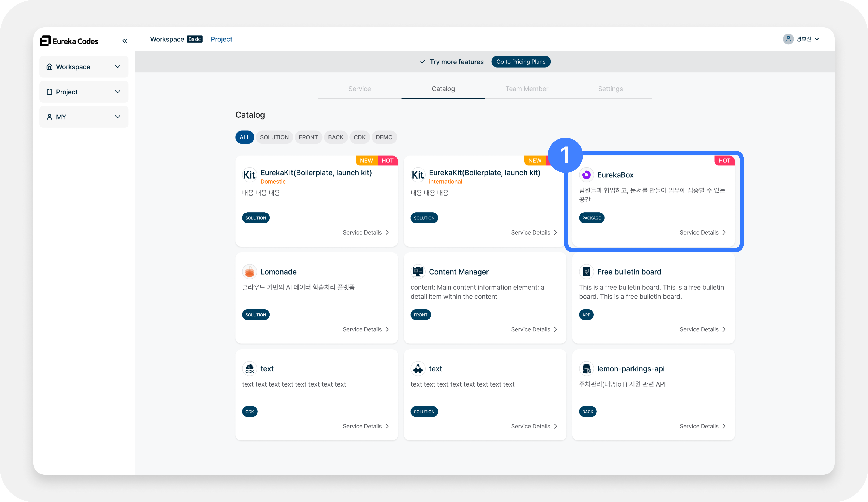The width and height of the screenshot is (868, 502).
Task: Open Service Details for Content Manager
Action: tap(534, 329)
